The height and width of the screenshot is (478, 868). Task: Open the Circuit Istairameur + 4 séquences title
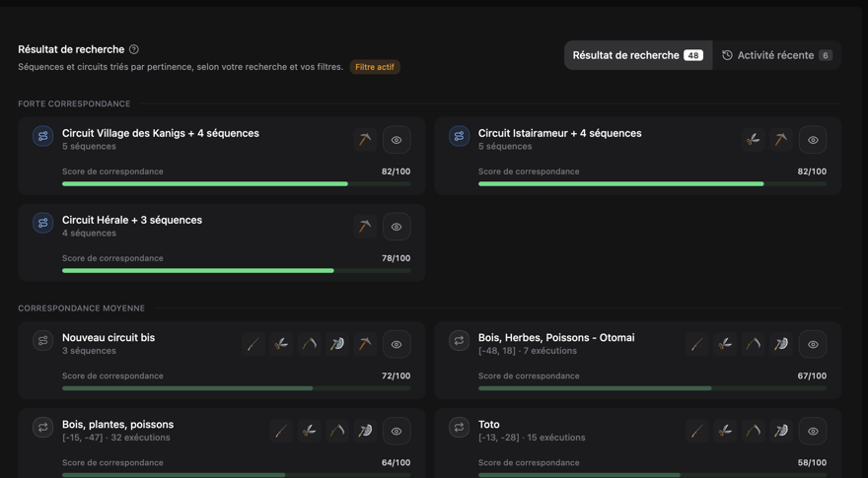click(559, 133)
